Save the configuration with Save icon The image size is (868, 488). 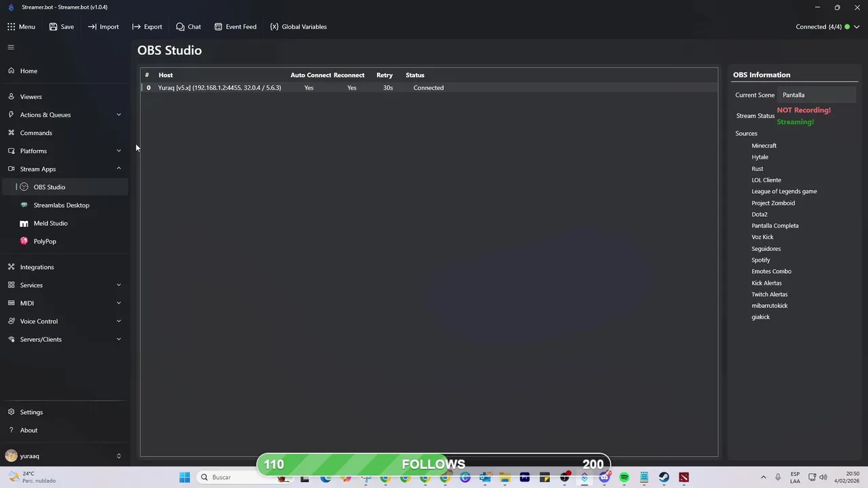coord(54,26)
